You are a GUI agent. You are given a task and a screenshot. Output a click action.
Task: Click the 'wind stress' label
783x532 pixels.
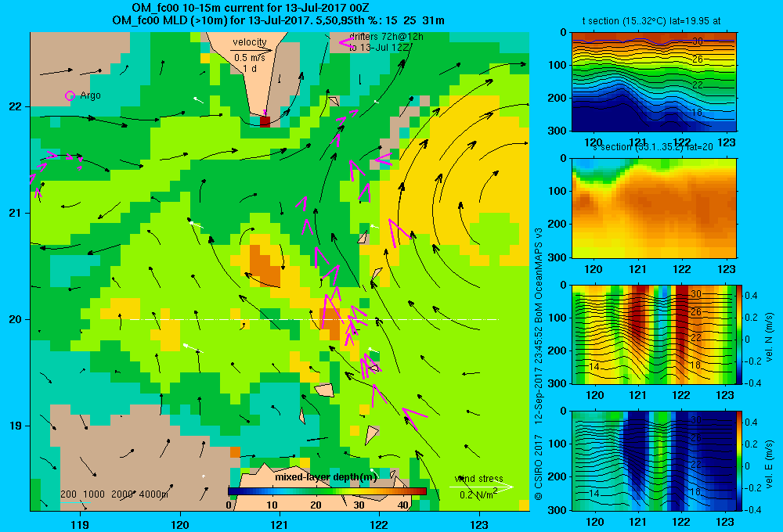pyautogui.click(x=478, y=478)
